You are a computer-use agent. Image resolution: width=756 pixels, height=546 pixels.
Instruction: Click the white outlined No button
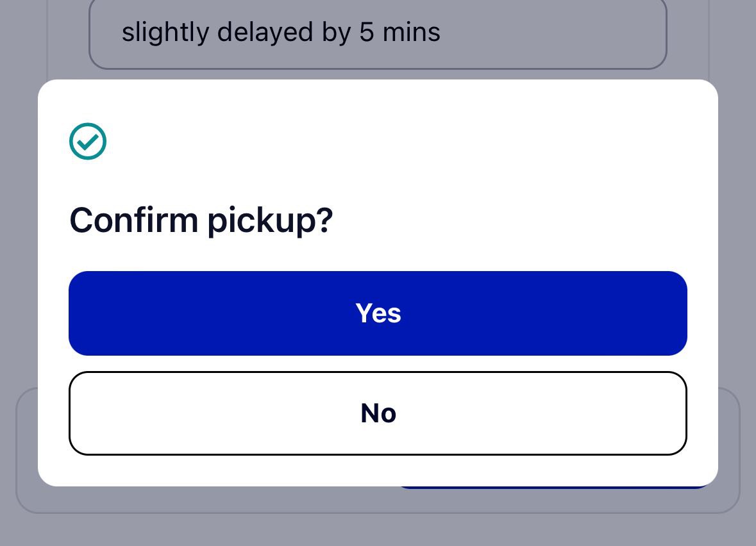tap(378, 413)
